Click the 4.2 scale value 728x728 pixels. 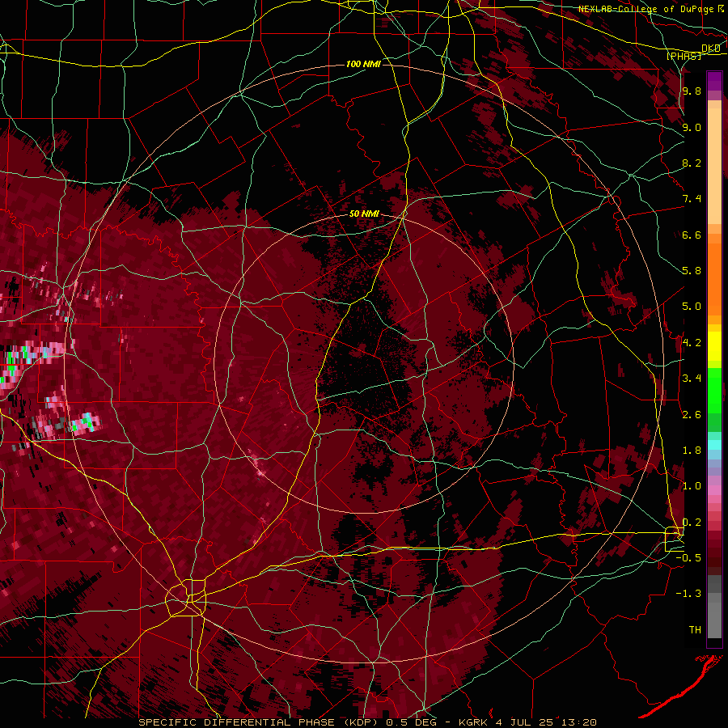(692, 343)
